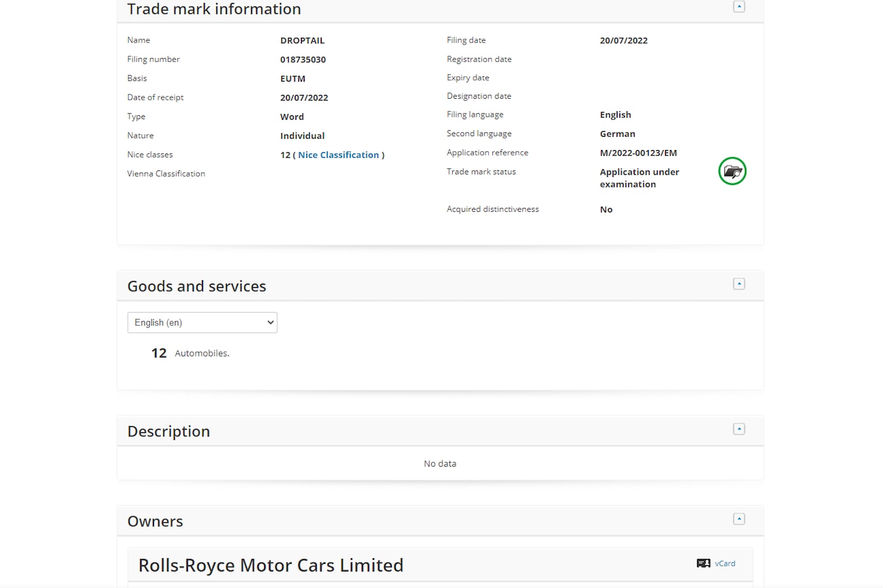Click the filing date 20/07/2022 value
This screenshot has width=883, height=588.
click(x=624, y=40)
